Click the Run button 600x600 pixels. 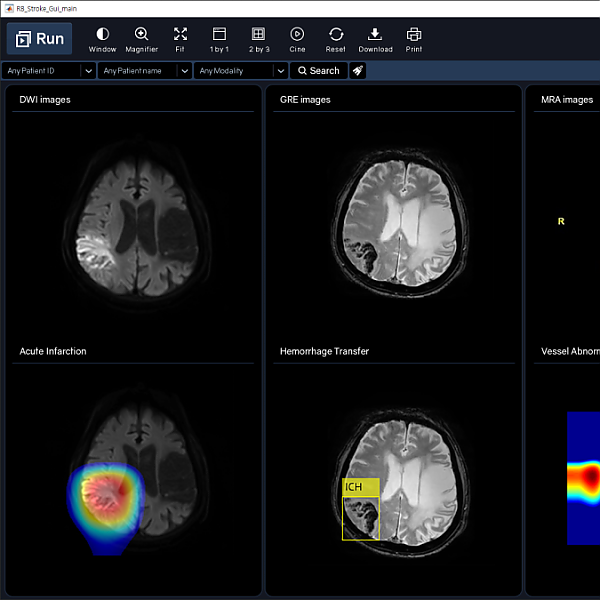[39, 39]
